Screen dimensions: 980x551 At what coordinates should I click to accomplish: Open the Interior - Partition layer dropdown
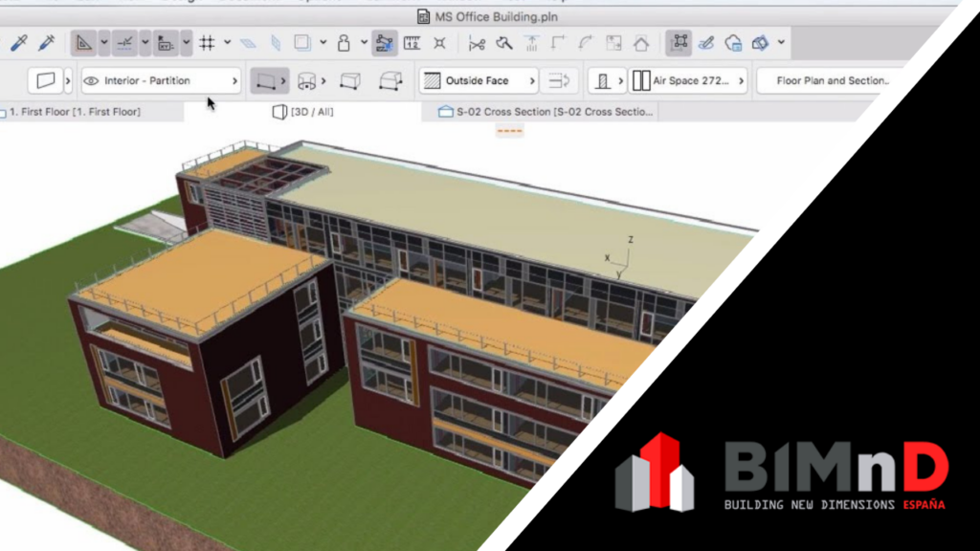click(x=160, y=81)
